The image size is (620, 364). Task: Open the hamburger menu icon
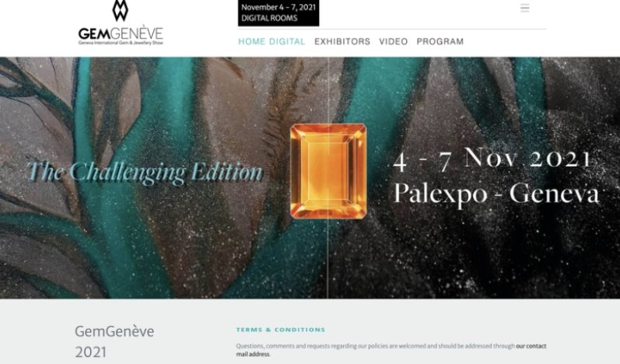pyautogui.click(x=524, y=8)
